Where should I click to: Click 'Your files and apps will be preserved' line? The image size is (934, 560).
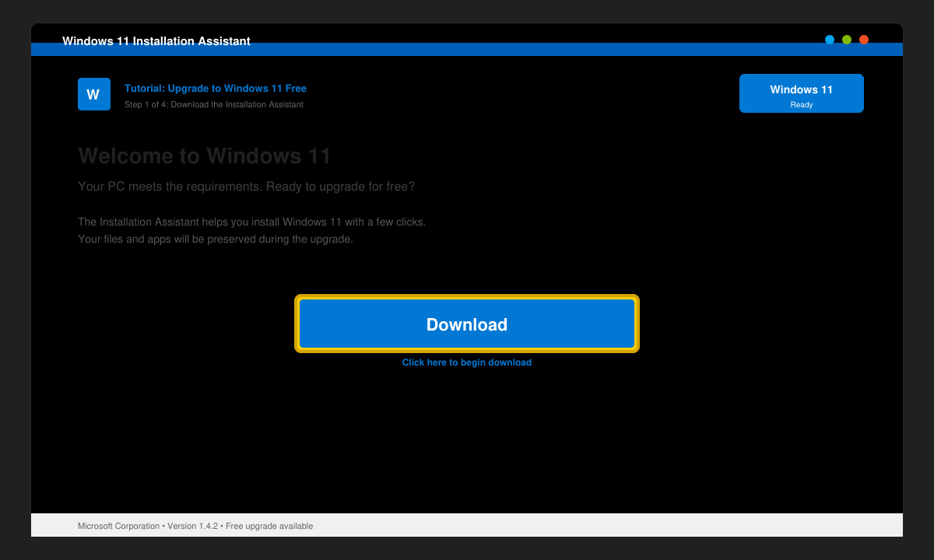point(216,239)
